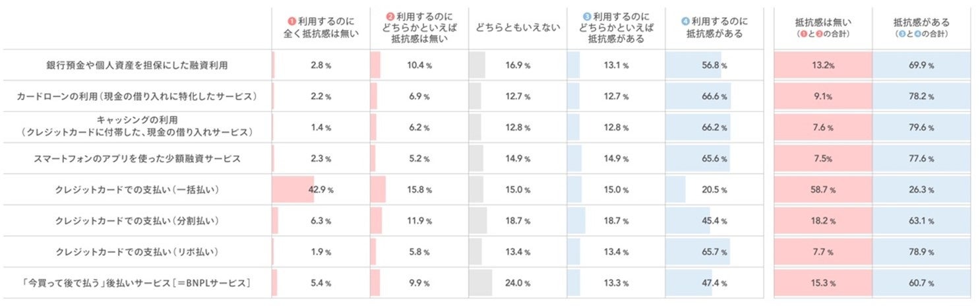980x306 pixels.
Task: Select the 銀行預金や個人資産を担保にした融資利用 row label
Action: click(137, 65)
